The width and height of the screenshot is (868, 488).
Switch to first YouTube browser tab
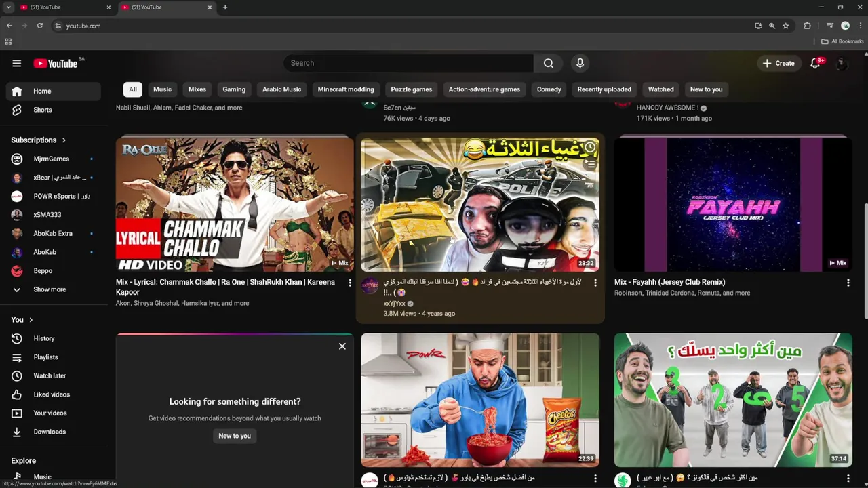tap(64, 7)
